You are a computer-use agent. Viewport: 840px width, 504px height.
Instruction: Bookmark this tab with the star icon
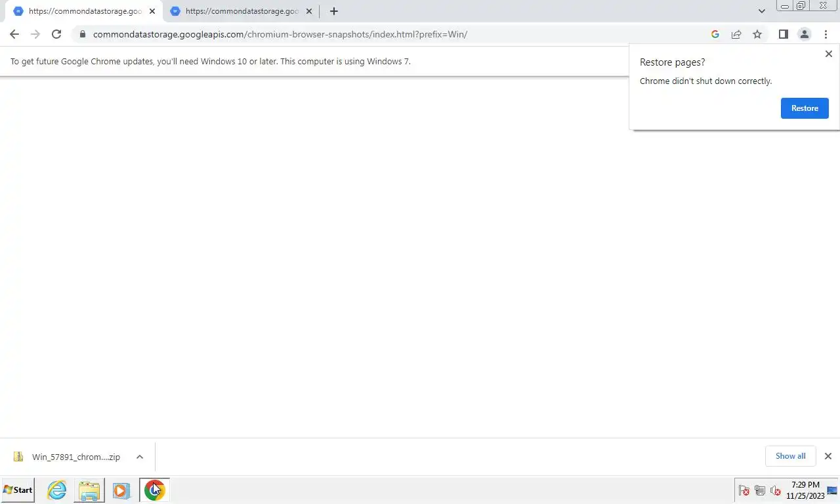point(757,34)
